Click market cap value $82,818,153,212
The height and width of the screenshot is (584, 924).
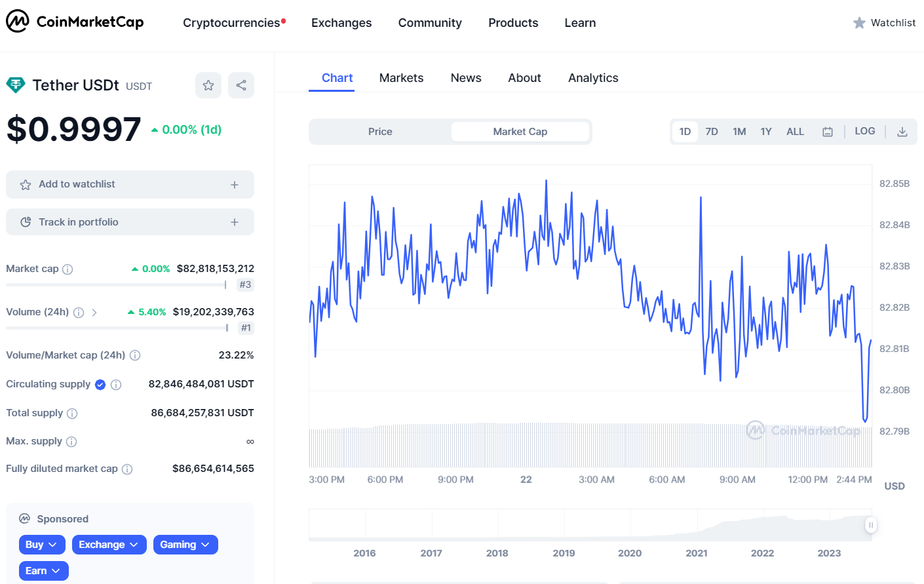point(216,269)
